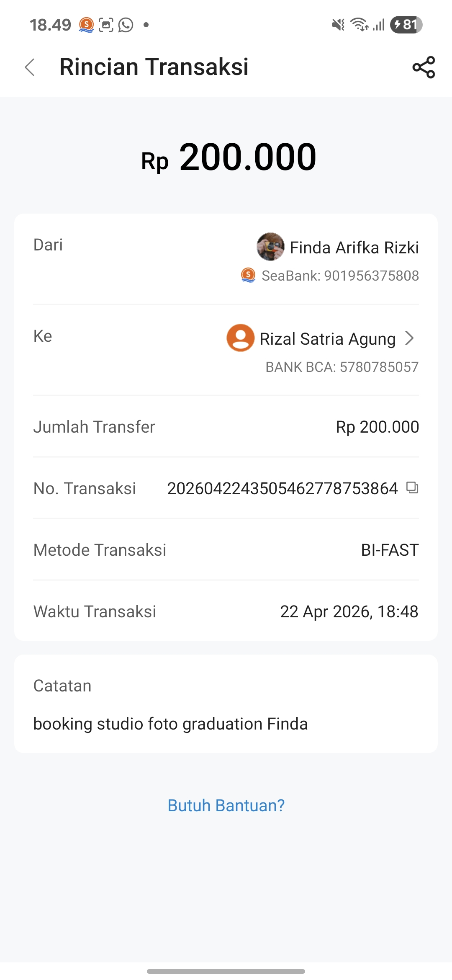The width and height of the screenshot is (452, 980).
Task: Copy the transaction number icon
Action: [x=412, y=487]
